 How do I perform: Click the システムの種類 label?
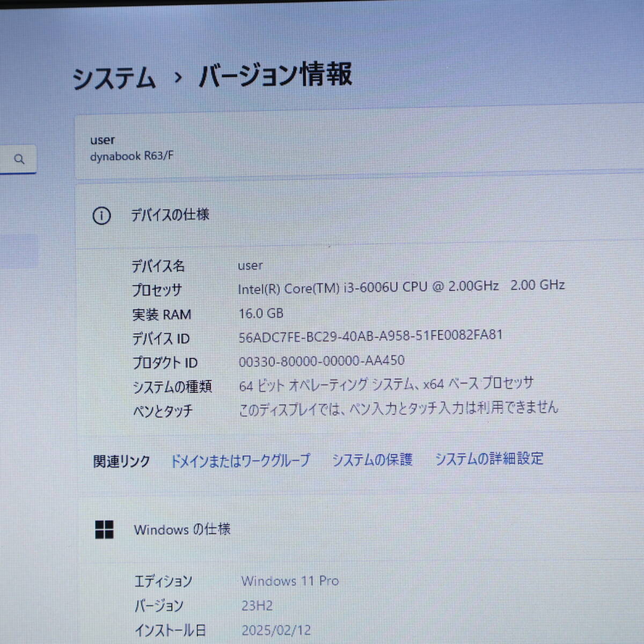(172, 386)
